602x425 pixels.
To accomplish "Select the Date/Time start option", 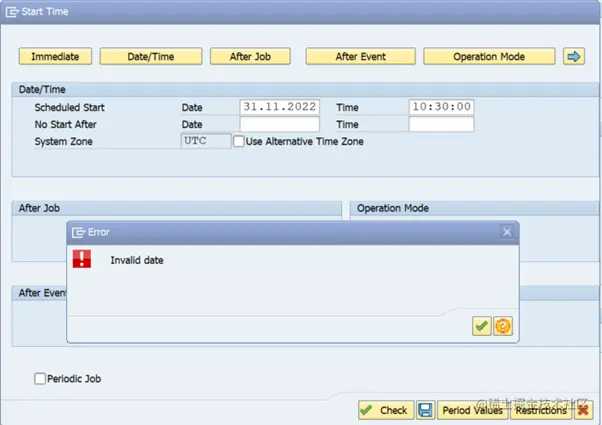I will [x=151, y=56].
